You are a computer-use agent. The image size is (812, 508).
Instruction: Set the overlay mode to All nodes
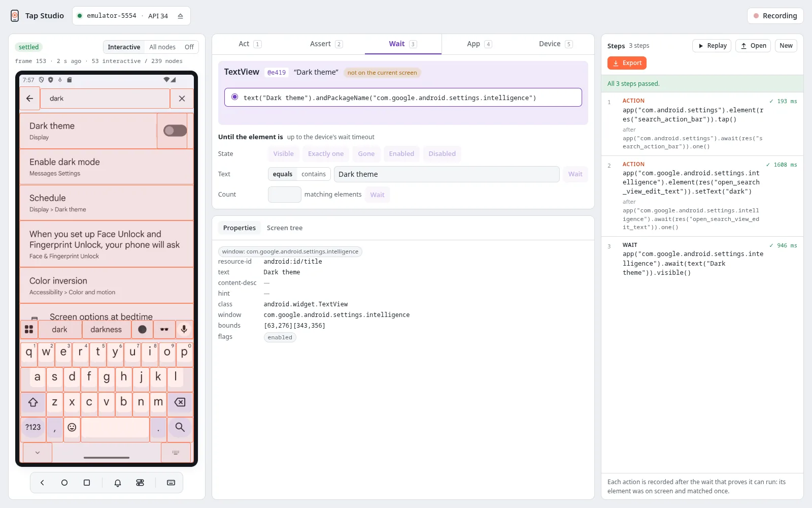coord(162,47)
